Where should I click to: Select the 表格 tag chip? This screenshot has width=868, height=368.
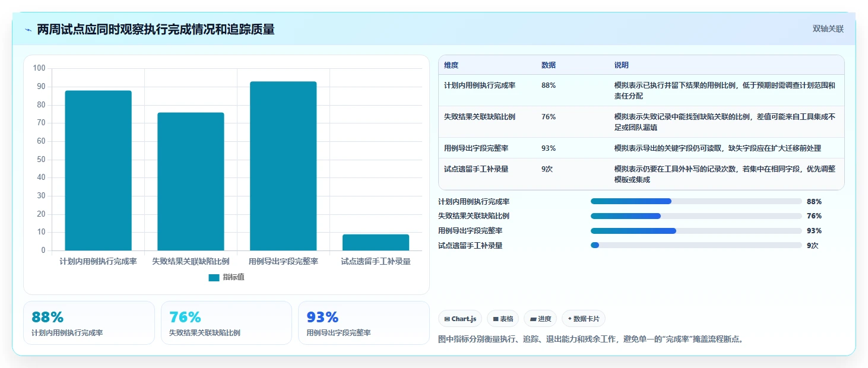[x=503, y=319]
